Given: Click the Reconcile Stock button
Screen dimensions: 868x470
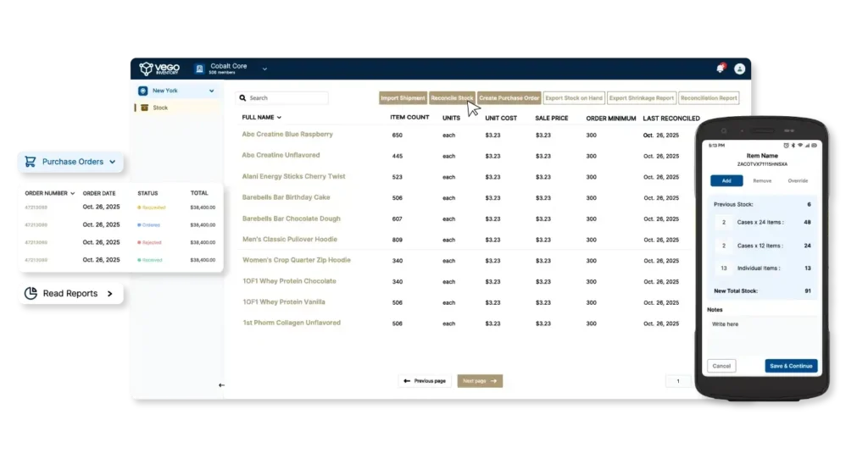Looking at the screenshot, I should tap(452, 98).
